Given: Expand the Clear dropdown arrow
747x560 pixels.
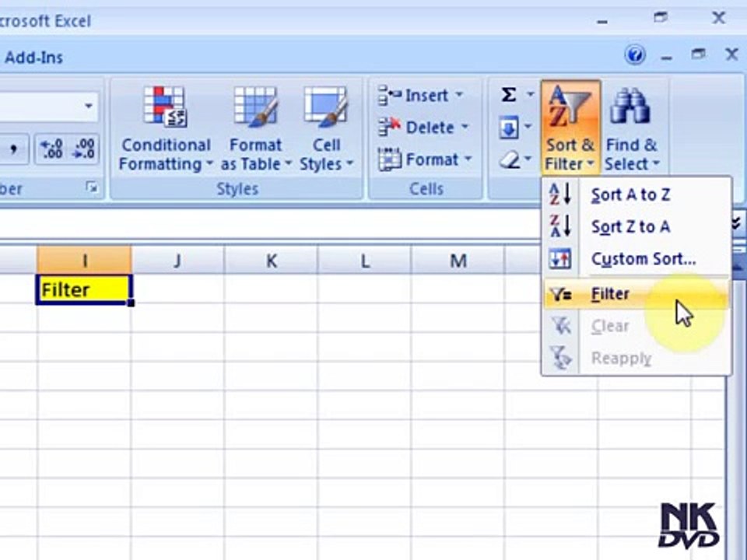Looking at the screenshot, I should coord(528,159).
